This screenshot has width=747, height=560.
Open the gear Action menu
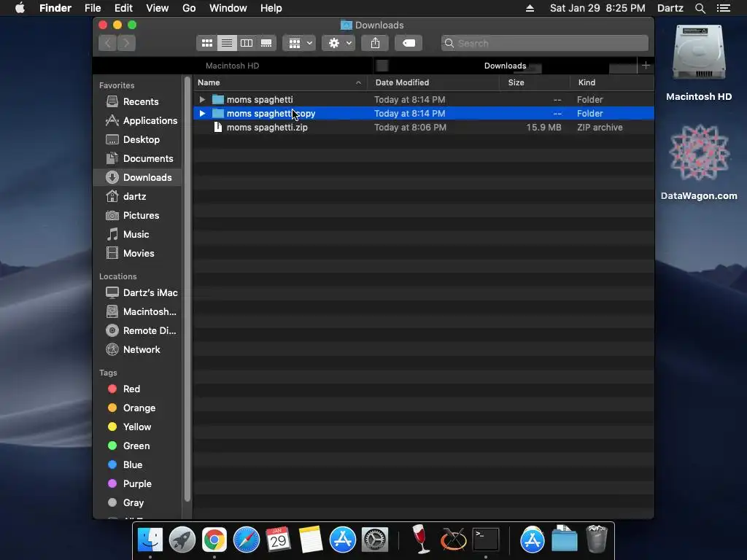(x=338, y=43)
